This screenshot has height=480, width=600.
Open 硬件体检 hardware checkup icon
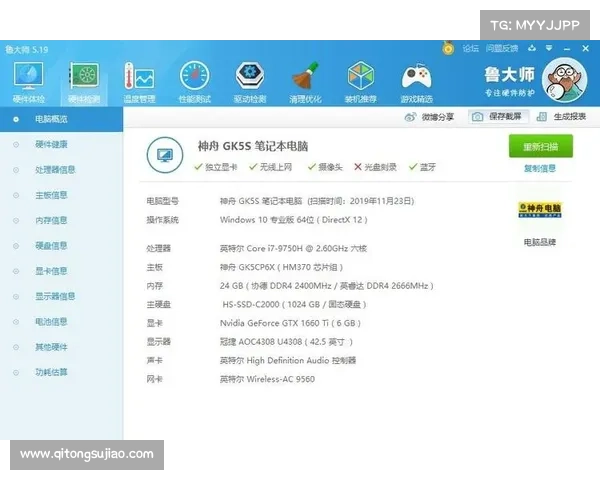(28, 79)
